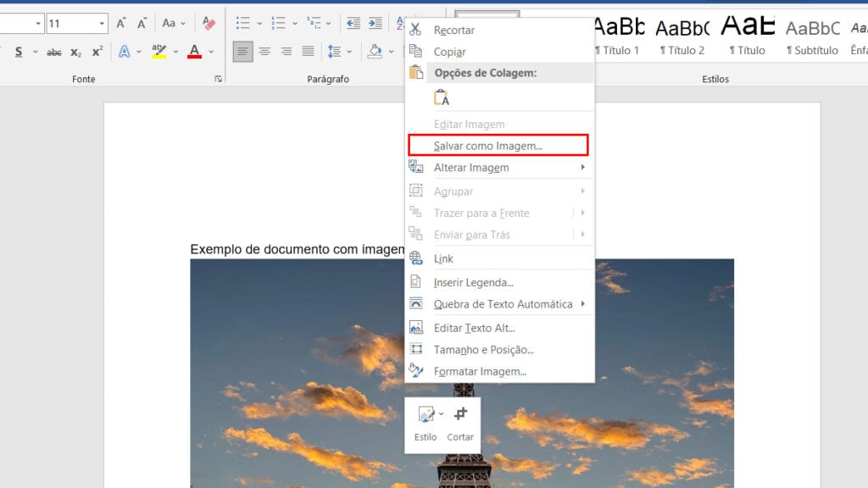The width and height of the screenshot is (868, 488).
Task: Apply Título 1 style
Action: click(618, 36)
